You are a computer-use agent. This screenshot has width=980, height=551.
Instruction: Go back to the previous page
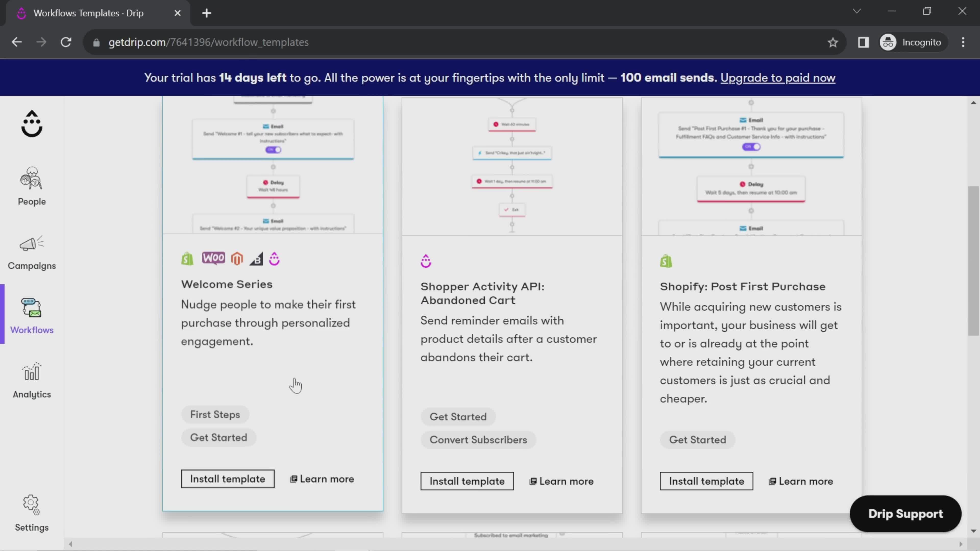click(x=17, y=42)
